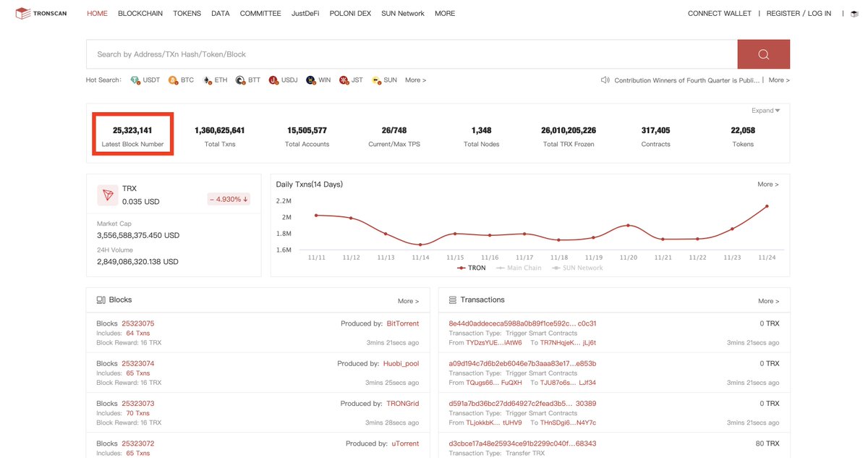Open recipient address THnSDgi6...N4Y7c
This screenshot has width=868, height=458.
pos(568,423)
